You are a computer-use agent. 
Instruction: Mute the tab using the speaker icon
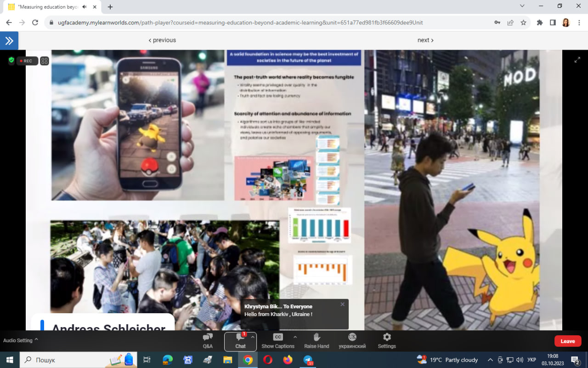pos(85,7)
